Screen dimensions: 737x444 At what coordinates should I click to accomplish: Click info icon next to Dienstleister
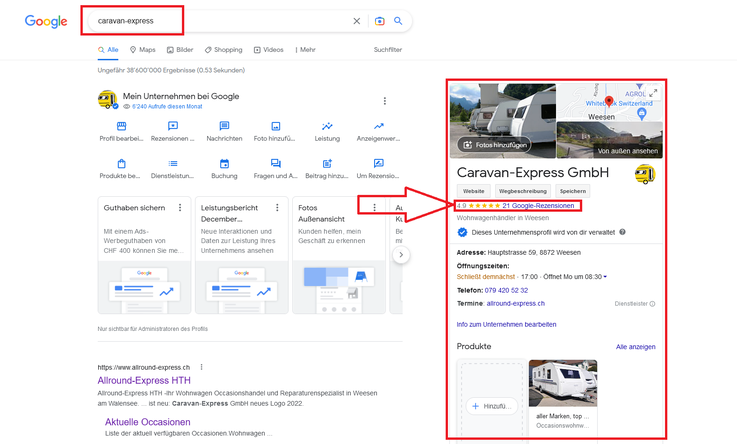coord(652,304)
